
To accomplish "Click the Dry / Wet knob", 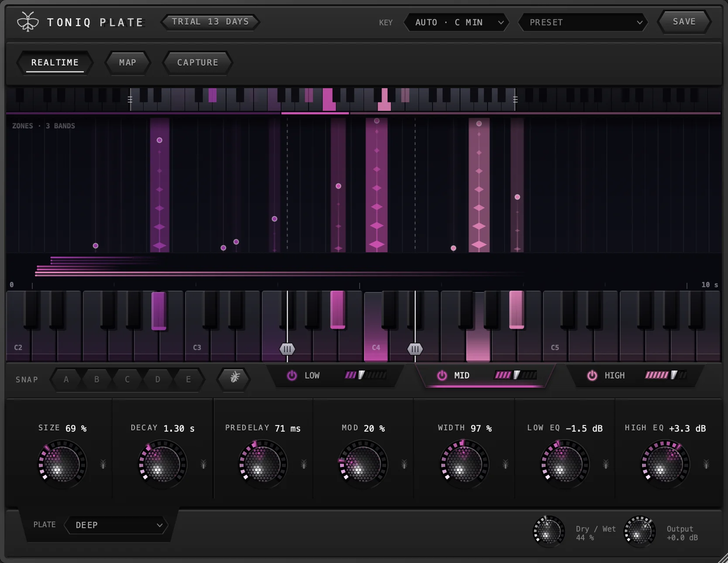I will click(x=549, y=532).
